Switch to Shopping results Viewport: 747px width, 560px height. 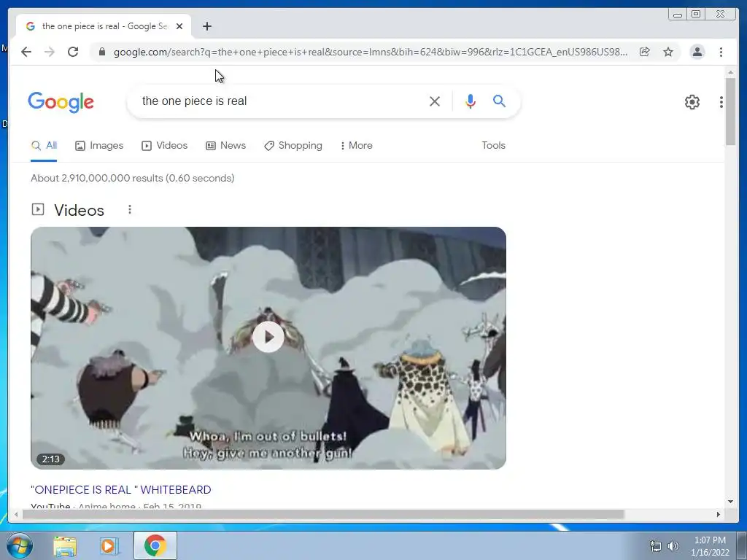pyautogui.click(x=293, y=146)
